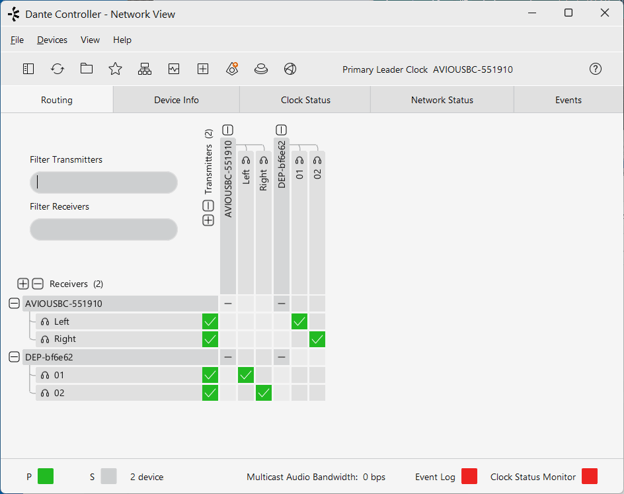Click status checkmark beside receiver 01 row
The height and width of the screenshot is (494, 624).
pos(210,375)
